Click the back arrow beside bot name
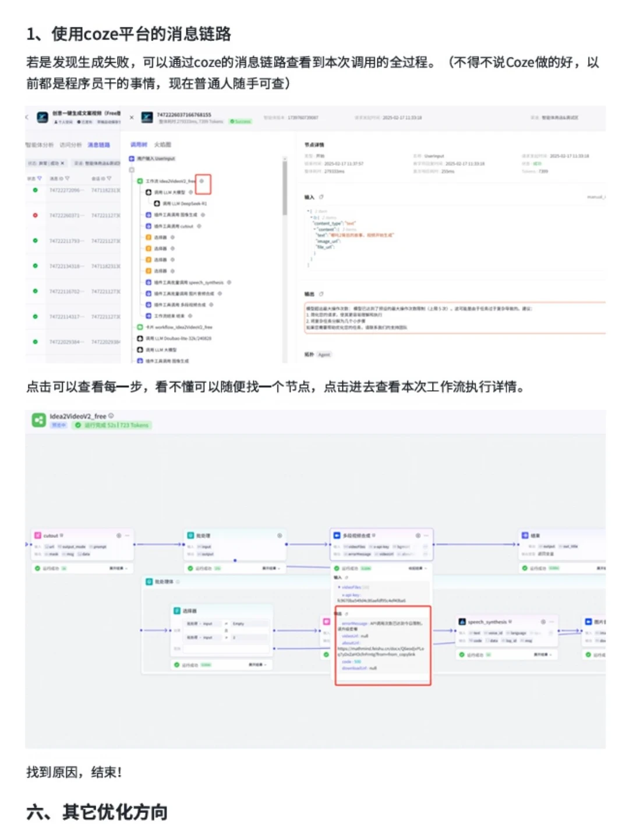Viewport: 629px width, 840px height. coord(27,117)
